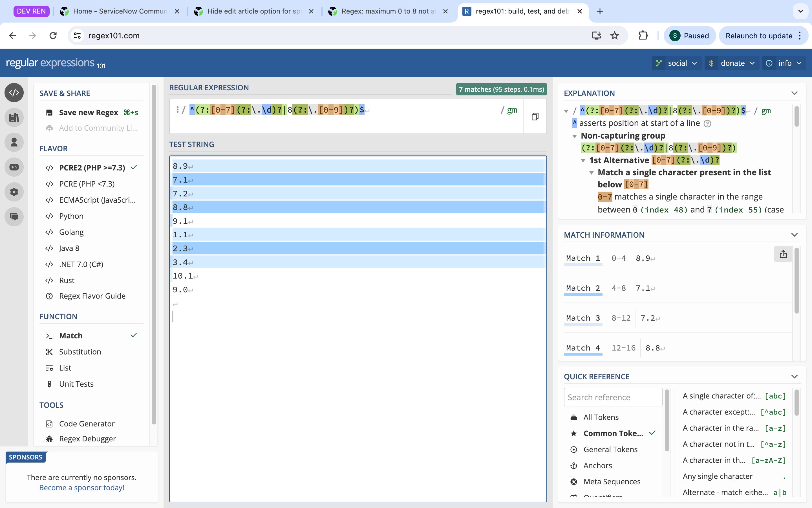Select PCRE2 (PHP >=7.3) flavor
The width and height of the screenshot is (812, 508).
click(91, 168)
